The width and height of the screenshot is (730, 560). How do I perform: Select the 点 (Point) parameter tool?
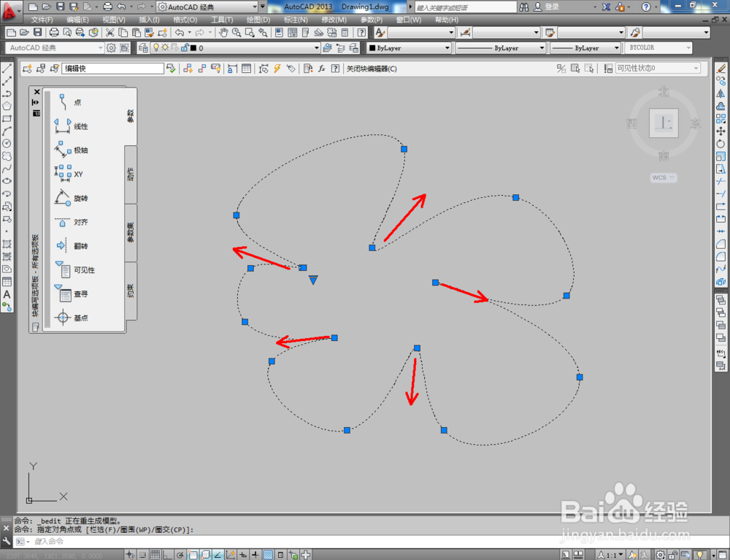[x=70, y=102]
